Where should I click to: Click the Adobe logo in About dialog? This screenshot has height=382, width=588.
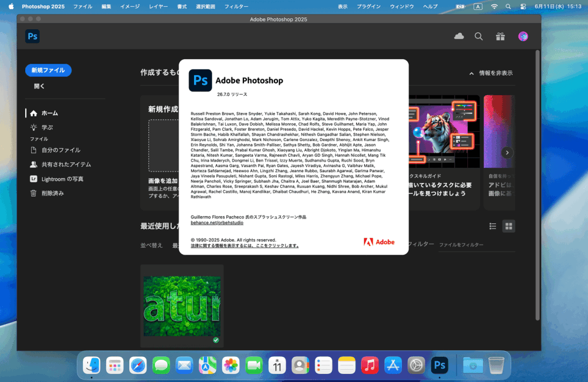(x=379, y=242)
